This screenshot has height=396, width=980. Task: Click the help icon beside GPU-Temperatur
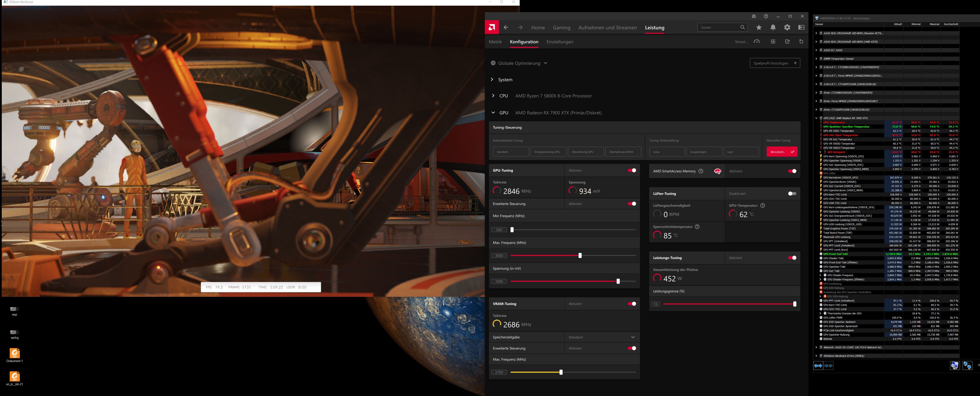click(762, 206)
